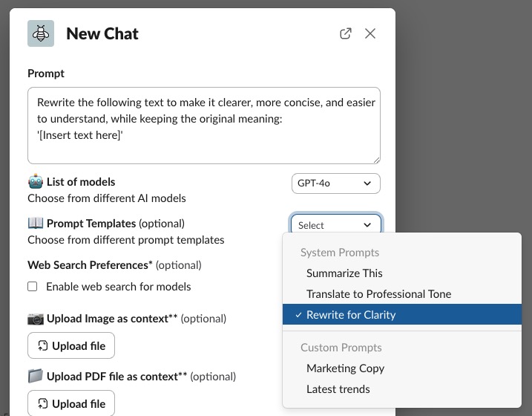Enable web search for models checkbox

pos(32,287)
